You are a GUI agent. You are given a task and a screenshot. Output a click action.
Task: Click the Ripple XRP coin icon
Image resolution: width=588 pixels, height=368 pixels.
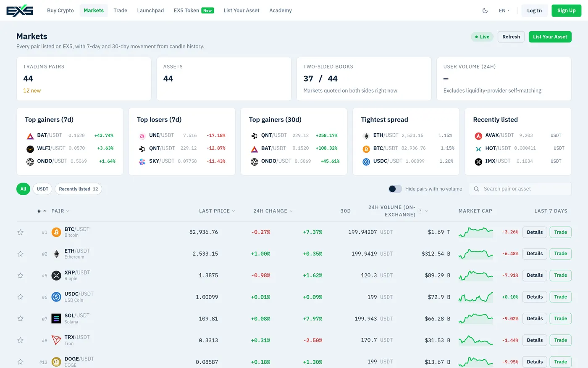[56, 275]
